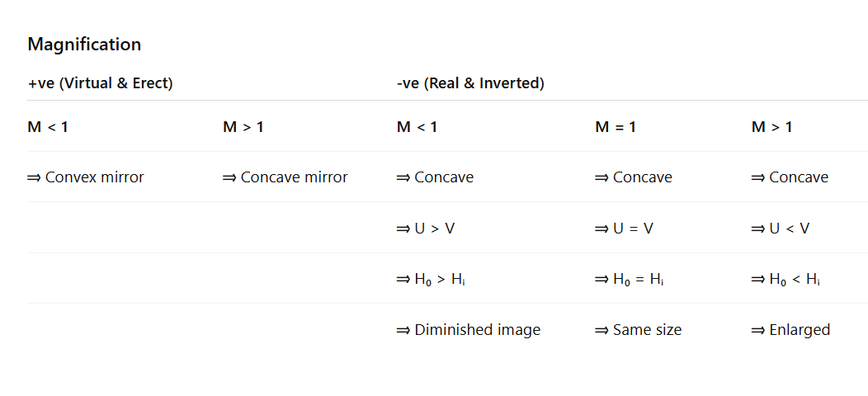The width and height of the screenshot is (868, 396).
Task: Click M > 1 above Concave mirror
Action: pyautogui.click(x=243, y=127)
